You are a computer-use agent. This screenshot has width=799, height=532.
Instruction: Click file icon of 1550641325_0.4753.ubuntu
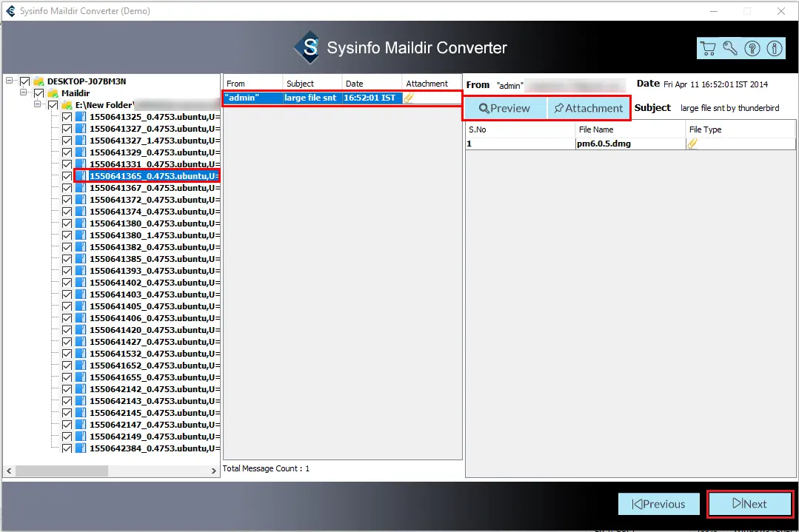tap(81, 117)
